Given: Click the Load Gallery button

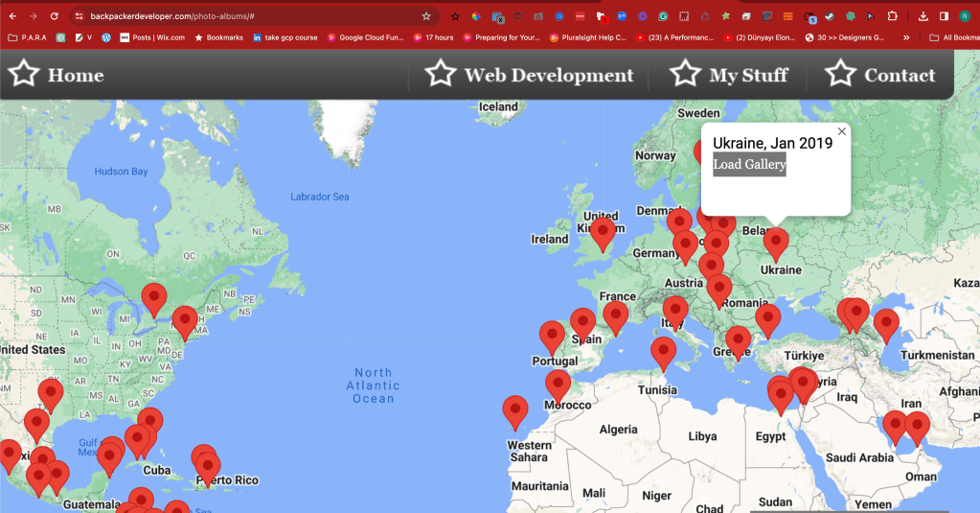Looking at the screenshot, I should (749, 164).
